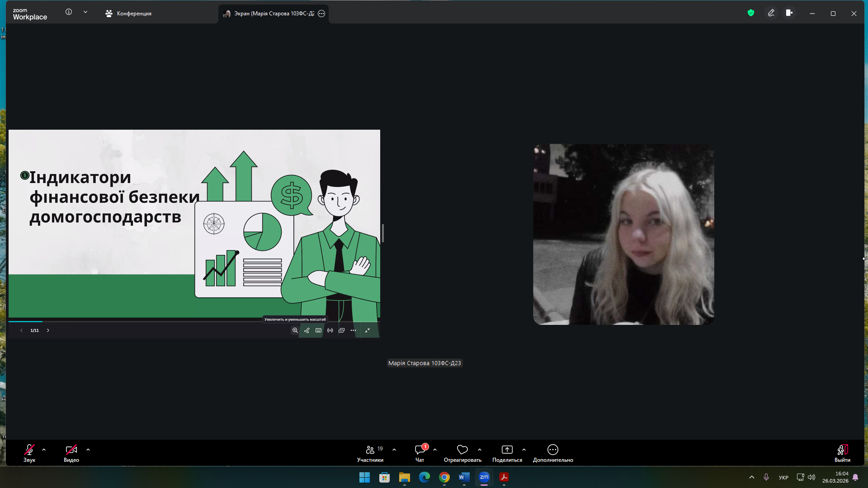Expand video options arrow beside Видео
The width and height of the screenshot is (868, 488).
pyautogui.click(x=88, y=450)
